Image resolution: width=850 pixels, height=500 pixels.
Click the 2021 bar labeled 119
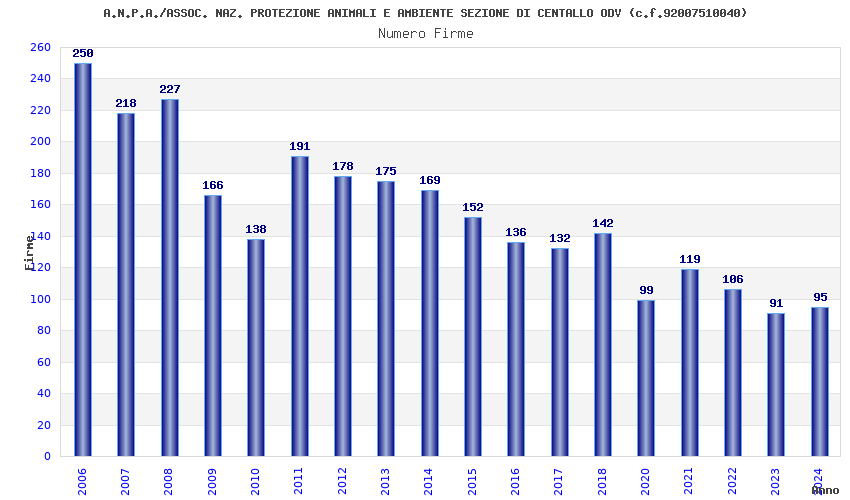(690, 363)
